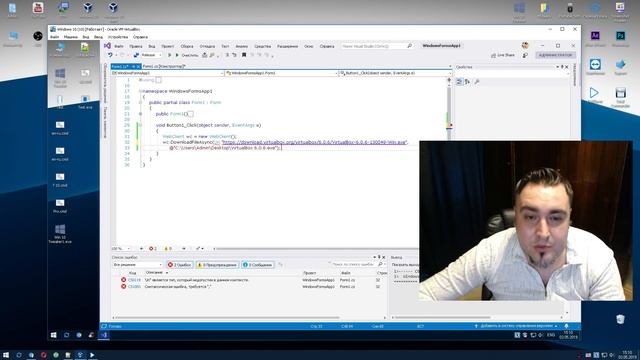Click the Alphabetical sort icon in Properties panel
Viewport: 640px width, 360px height.
467,82
